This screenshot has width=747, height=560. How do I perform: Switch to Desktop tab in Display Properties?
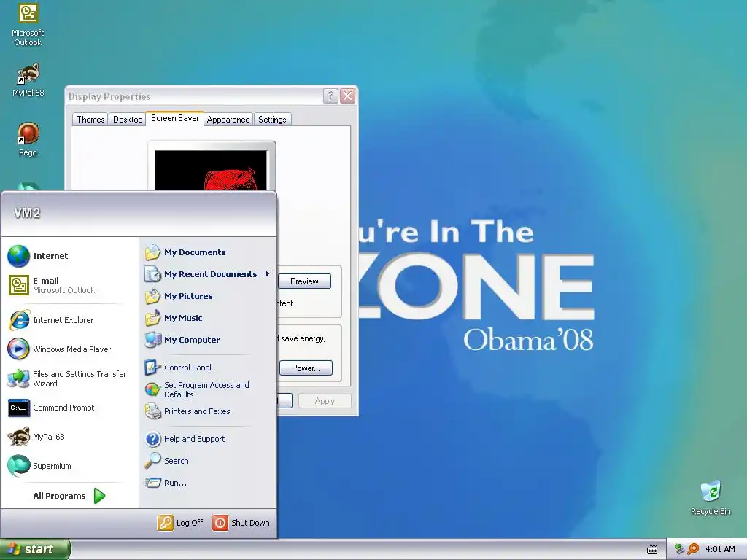pos(128,120)
